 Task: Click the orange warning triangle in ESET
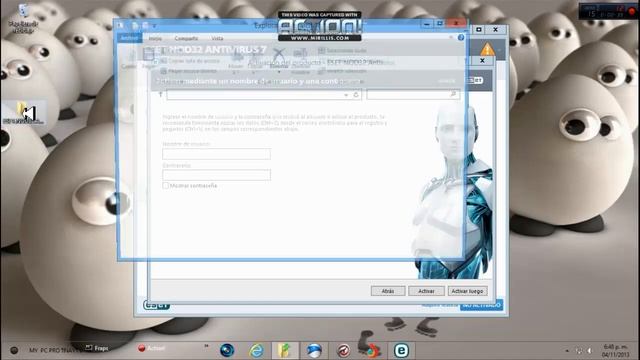coord(487,50)
